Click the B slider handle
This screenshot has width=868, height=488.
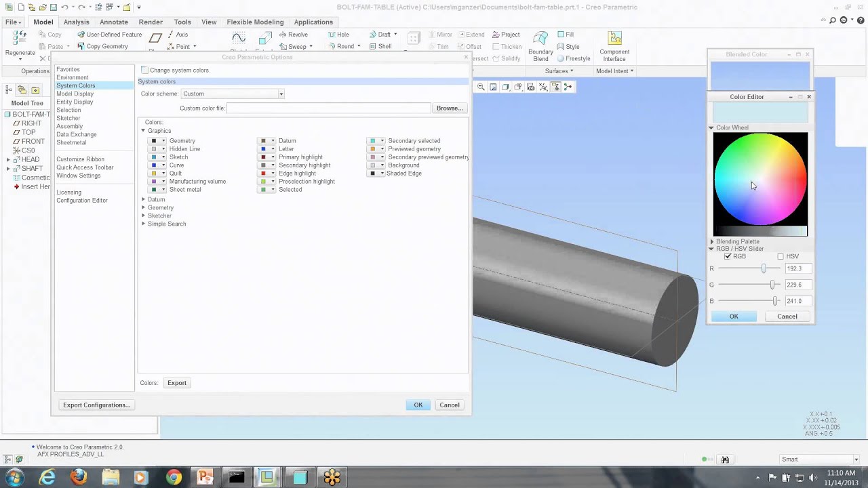[774, 301]
